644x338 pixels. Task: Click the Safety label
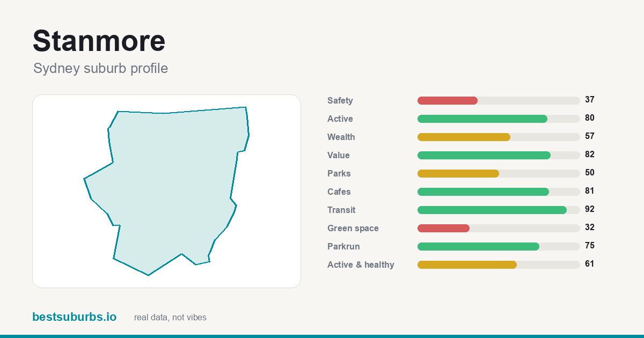340,100
